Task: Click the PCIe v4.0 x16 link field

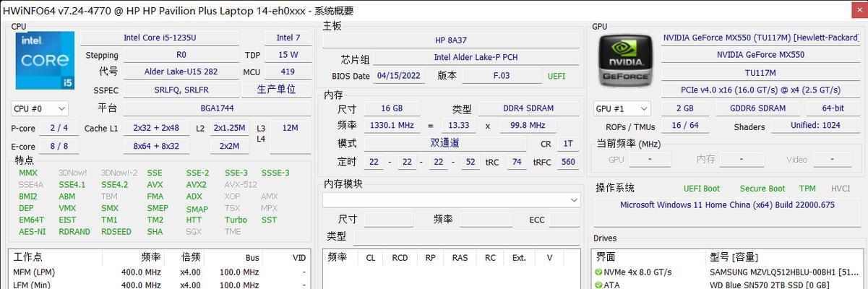Action: pos(760,90)
